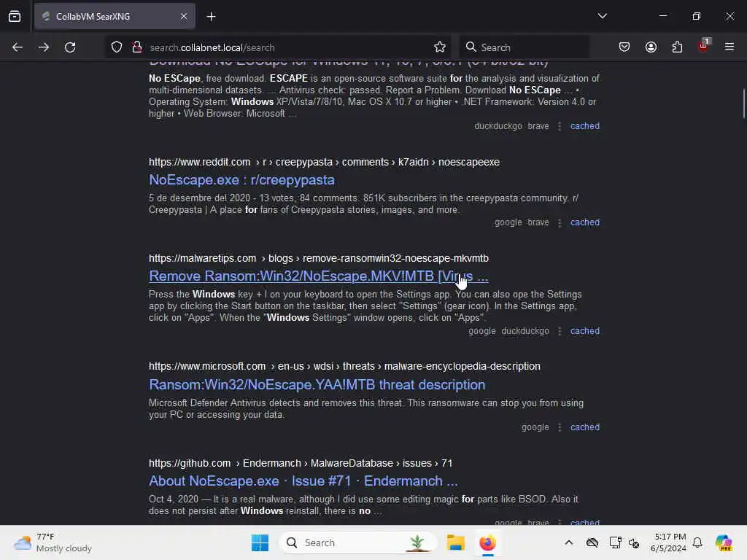Open the NoEscape.exe : r/creepypasta result
The image size is (747, 560).
(241, 180)
